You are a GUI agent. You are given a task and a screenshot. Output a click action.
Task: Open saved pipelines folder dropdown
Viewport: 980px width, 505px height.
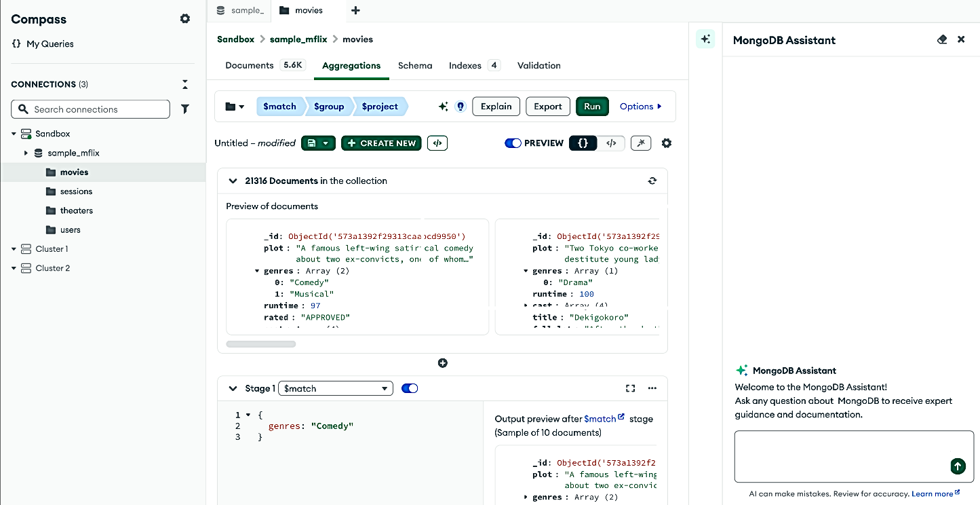click(235, 107)
